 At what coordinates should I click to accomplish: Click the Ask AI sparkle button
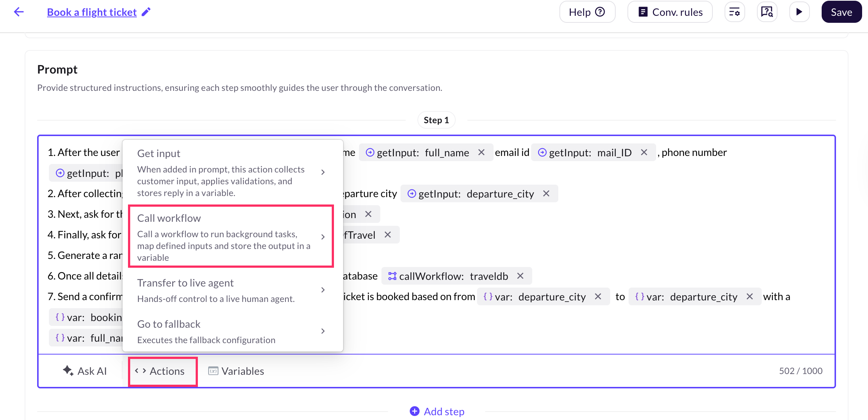[x=85, y=371]
